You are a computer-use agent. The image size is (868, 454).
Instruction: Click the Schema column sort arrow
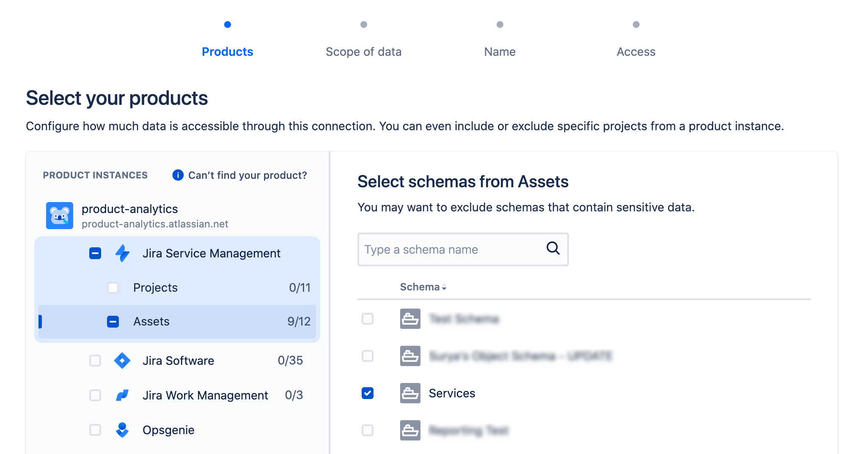(x=444, y=287)
